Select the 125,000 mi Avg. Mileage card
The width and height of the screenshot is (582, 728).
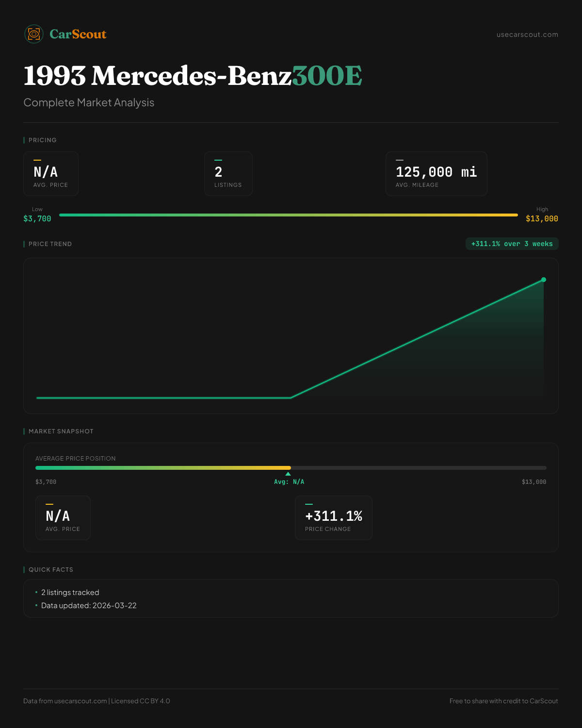pyautogui.click(x=436, y=174)
